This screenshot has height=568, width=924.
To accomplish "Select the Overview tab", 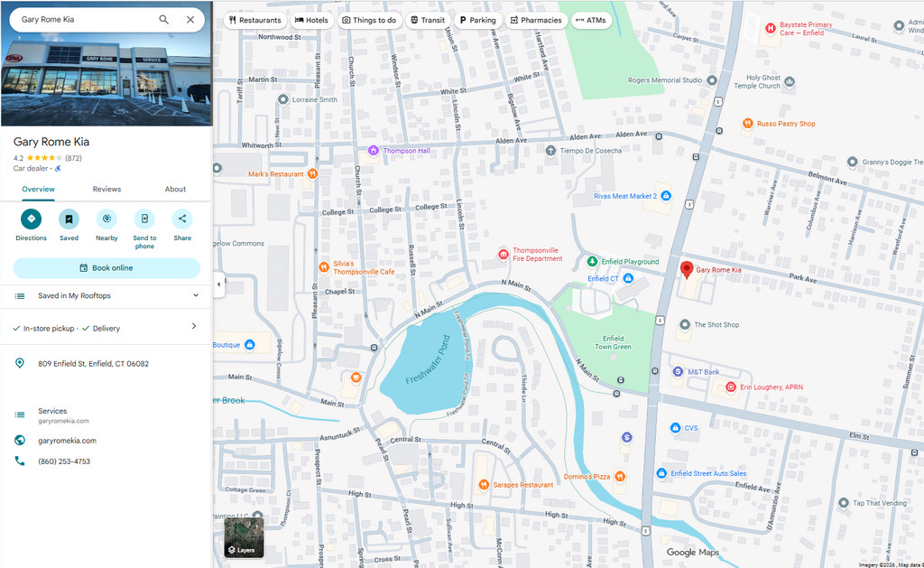I will (38, 189).
